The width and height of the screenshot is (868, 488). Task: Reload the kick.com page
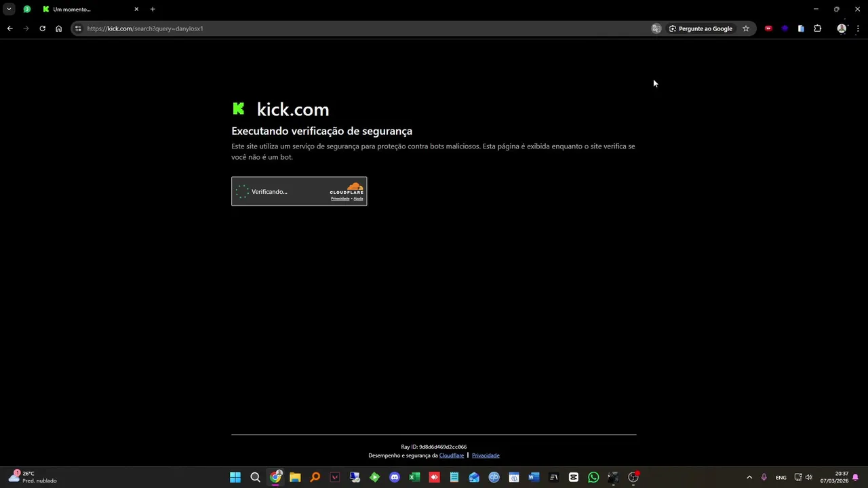click(42, 28)
